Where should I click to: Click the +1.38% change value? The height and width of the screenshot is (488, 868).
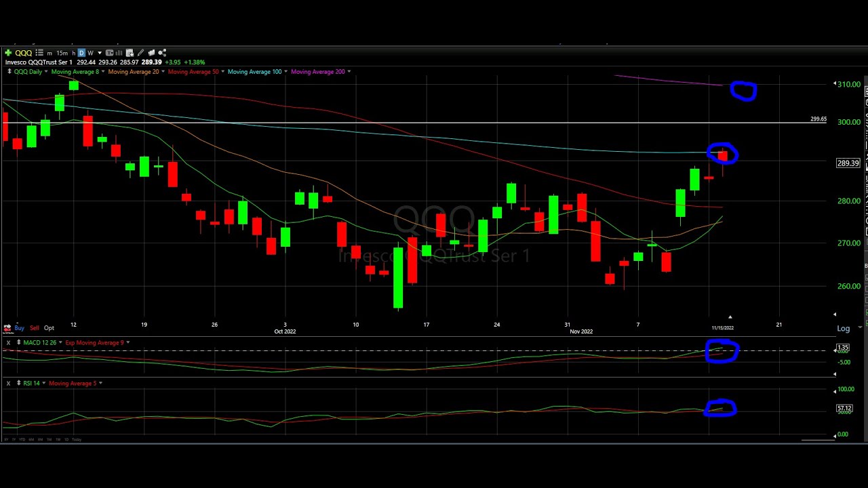pyautogui.click(x=194, y=62)
